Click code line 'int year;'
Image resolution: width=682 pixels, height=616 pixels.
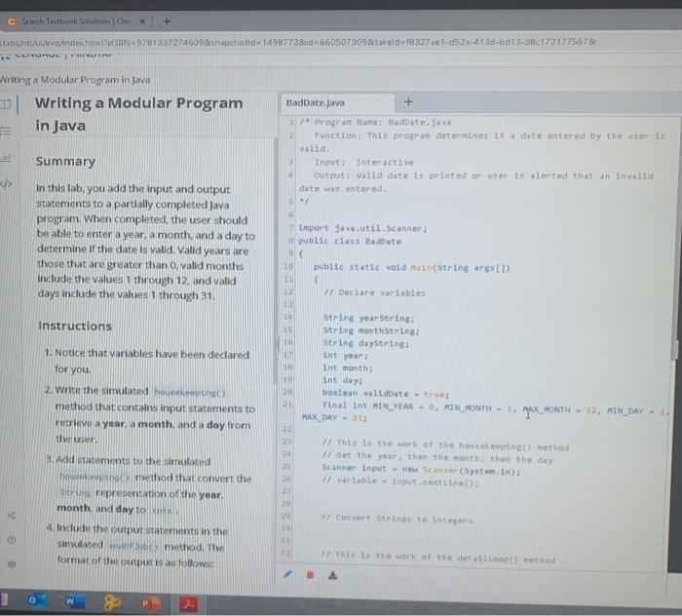point(345,356)
